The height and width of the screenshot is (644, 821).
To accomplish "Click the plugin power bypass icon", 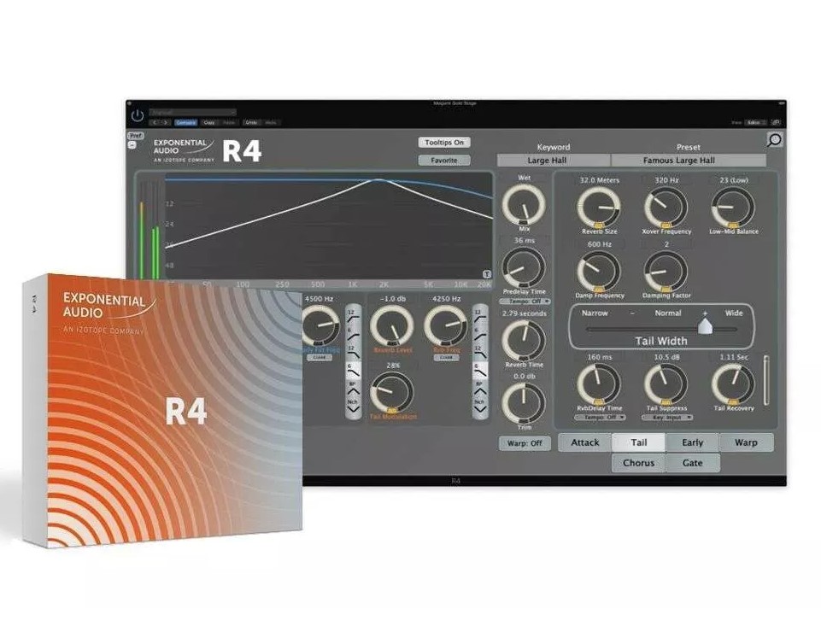I will click(138, 115).
